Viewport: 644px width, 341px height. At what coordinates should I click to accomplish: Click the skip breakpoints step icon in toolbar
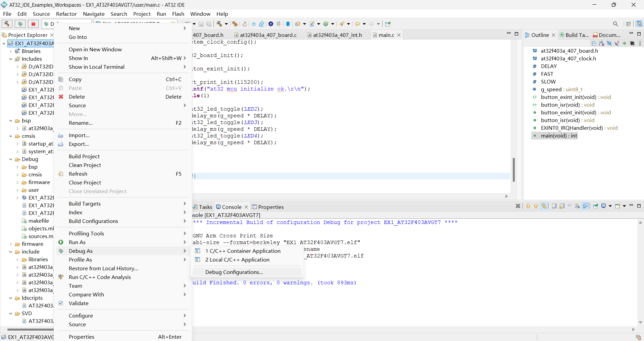tap(245, 24)
